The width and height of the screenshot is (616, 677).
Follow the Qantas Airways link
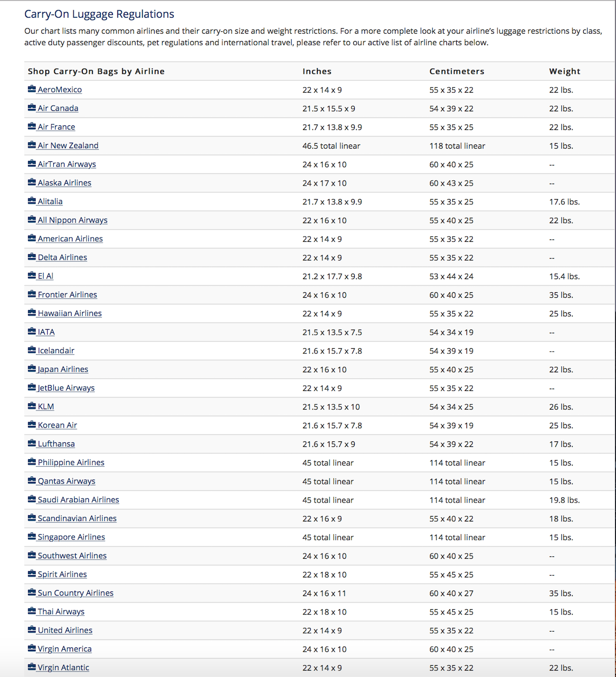[66, 481]
